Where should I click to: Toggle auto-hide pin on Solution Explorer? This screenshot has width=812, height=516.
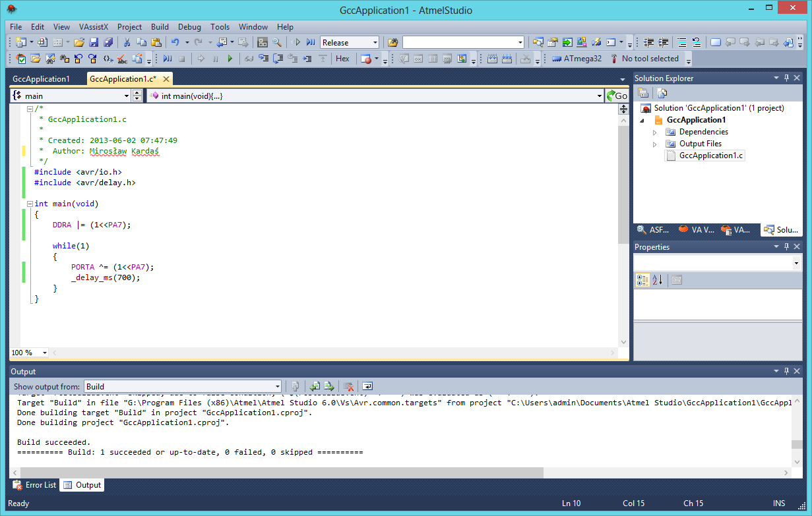click(786, 78)
